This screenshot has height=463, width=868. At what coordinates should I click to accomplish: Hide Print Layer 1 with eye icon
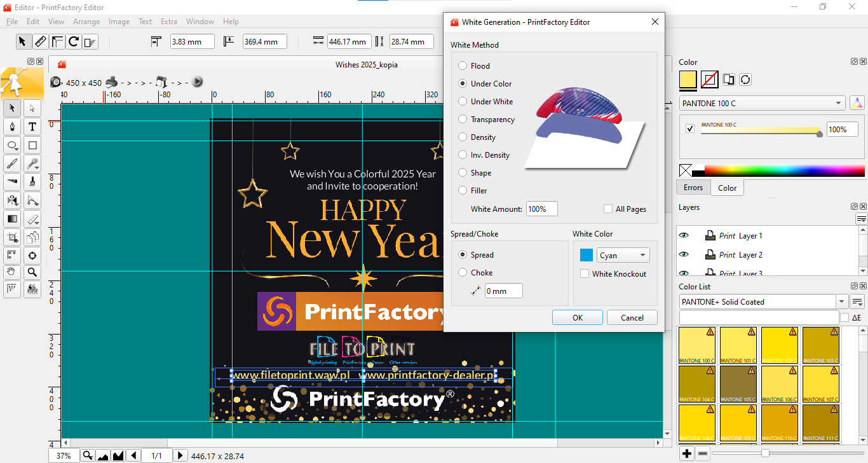(x=684, y=235)
